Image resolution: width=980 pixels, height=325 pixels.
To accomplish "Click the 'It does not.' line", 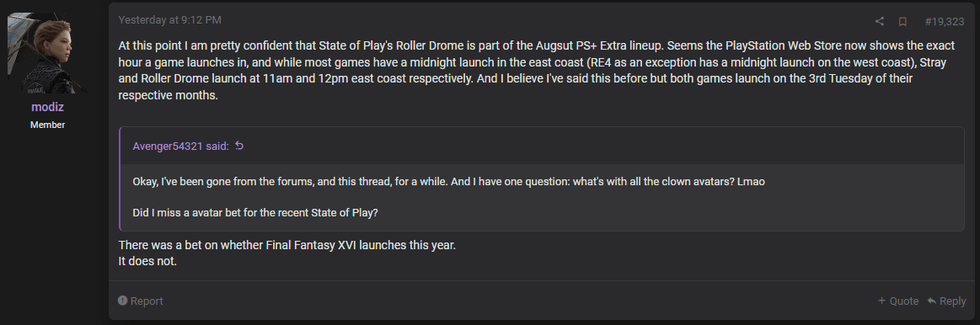I will pyautogui.click(x=147, y=261).
